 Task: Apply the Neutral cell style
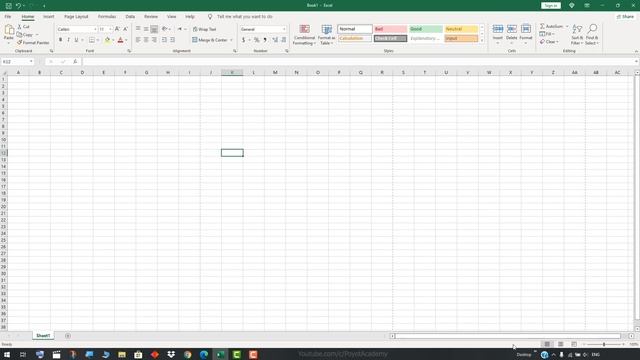pos(461,29)
